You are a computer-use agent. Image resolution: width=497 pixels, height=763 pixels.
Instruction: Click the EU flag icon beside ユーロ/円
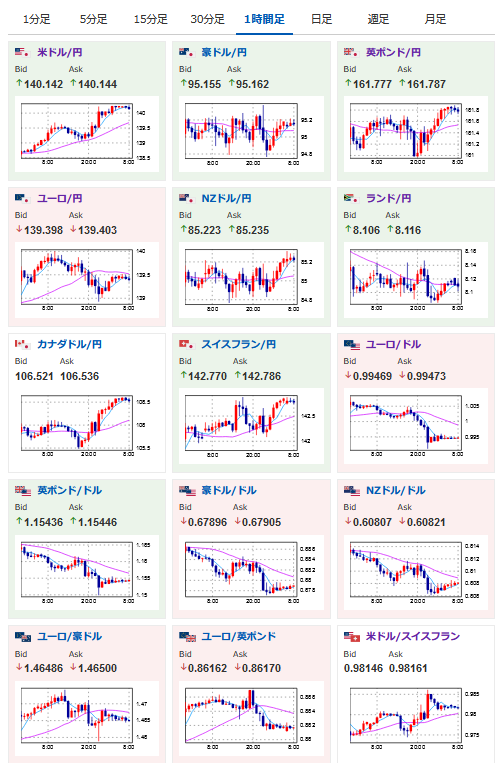pos(22,198)
